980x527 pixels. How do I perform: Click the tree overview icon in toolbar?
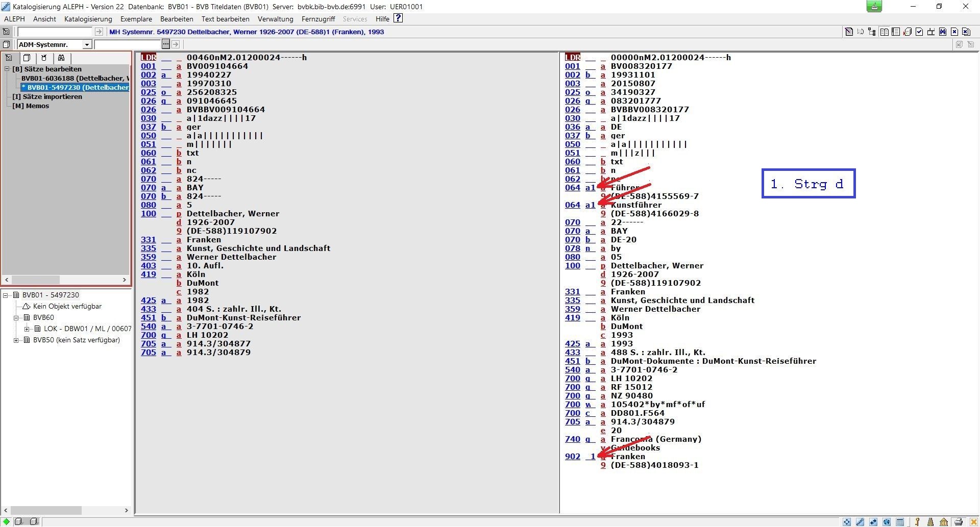tap(872, 32)
